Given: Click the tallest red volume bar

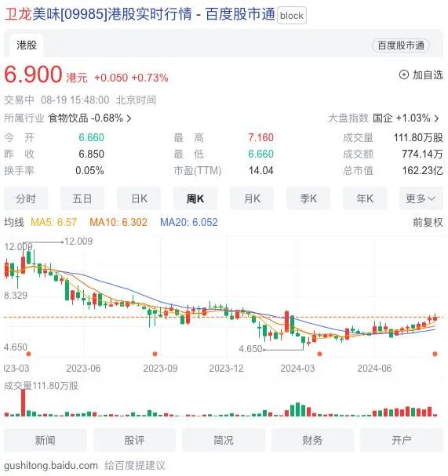Looking at the screenshot, I should 23,402.
